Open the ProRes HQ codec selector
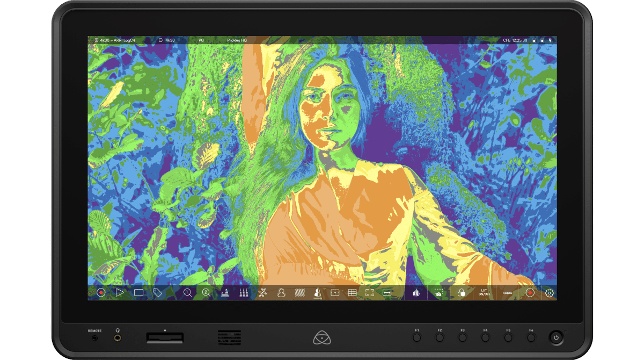Image resolution: width=644 pixels, height=360 pixels. click(x=237, y=40)
